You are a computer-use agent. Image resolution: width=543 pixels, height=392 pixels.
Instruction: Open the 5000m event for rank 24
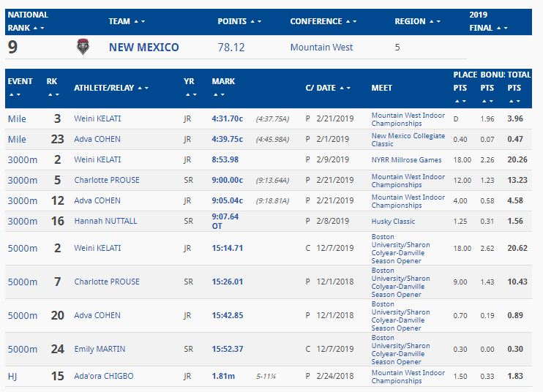pos(23,349)
